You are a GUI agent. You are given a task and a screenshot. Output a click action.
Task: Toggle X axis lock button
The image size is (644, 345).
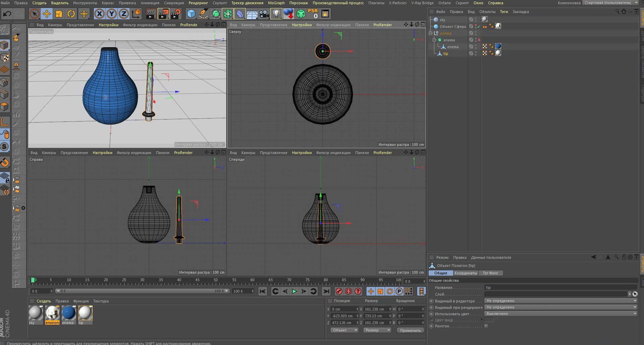99,14
